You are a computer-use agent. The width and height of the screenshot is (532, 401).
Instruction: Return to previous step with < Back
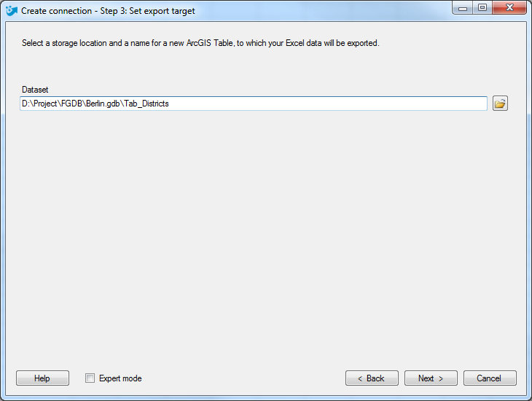tap(372, 378)
